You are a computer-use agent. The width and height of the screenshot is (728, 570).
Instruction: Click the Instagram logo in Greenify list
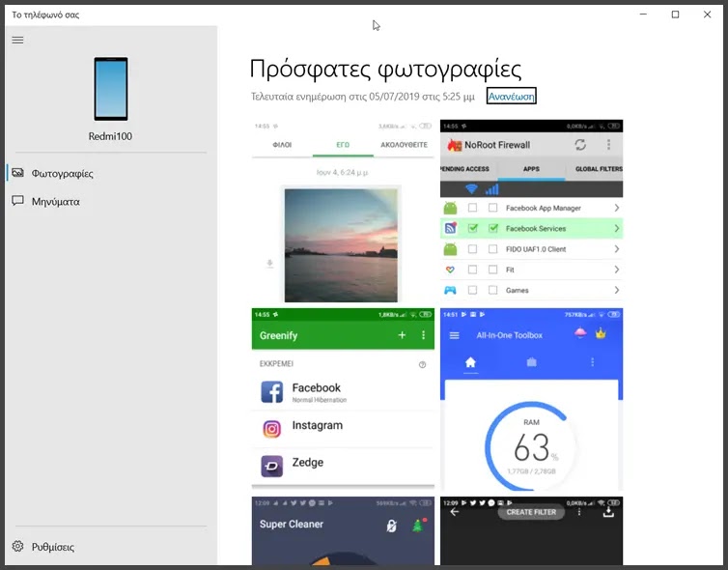271,429
